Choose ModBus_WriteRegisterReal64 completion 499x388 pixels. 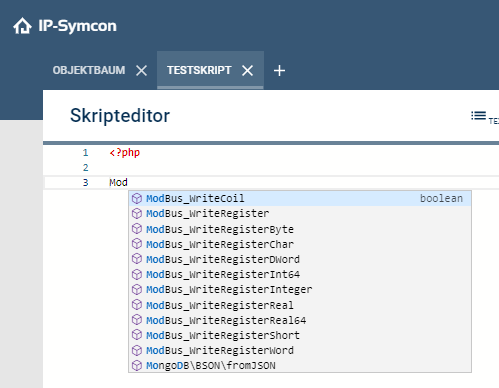[x=300, y=320]
